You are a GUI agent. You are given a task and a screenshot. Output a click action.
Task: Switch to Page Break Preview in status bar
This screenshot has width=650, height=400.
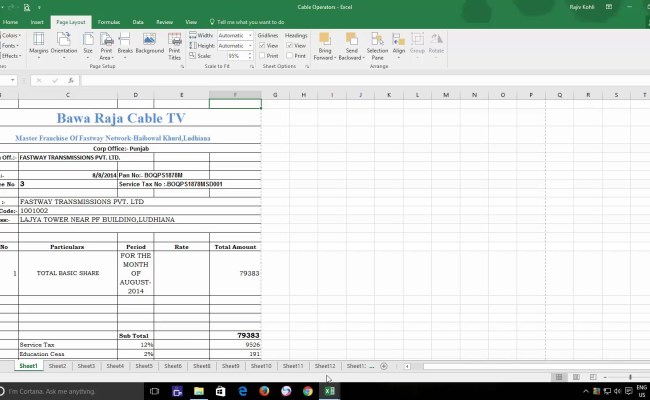point(593,377)
